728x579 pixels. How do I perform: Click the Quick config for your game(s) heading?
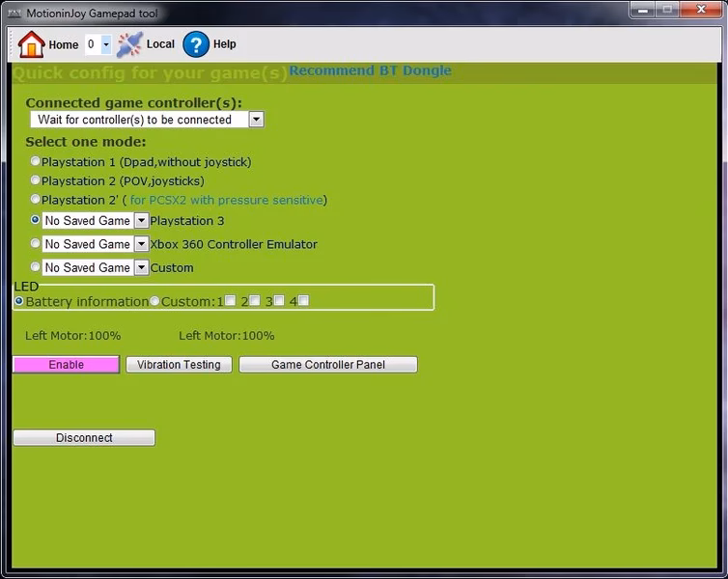(x=151, y=73)
